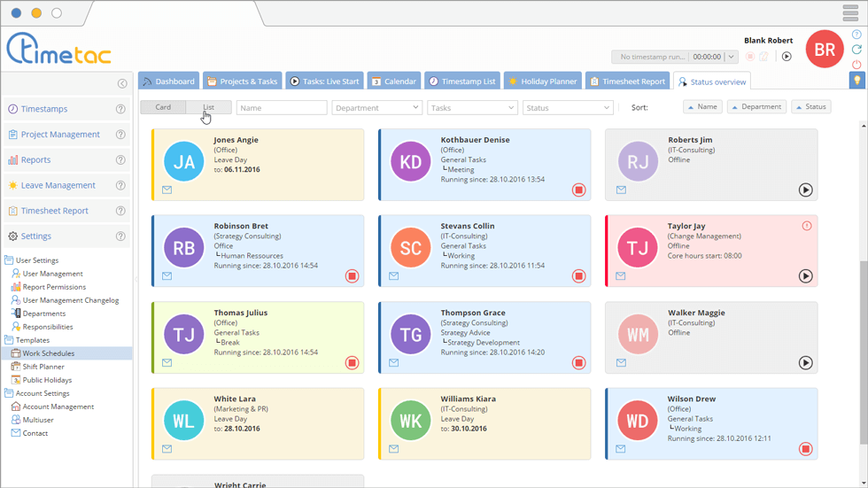The height and width of the screenshot is (488, 868).
Task: Switch to Card view
Action: click(x=163, y=107)
